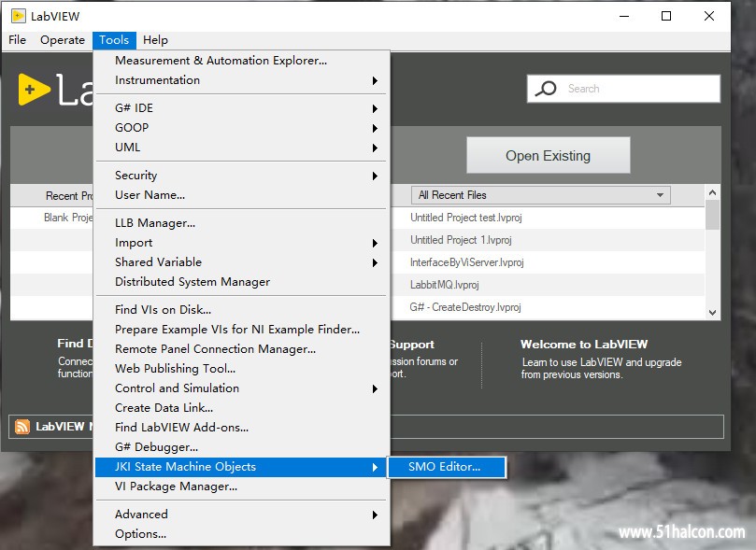This screenshot has height=550, width=756.
Task: Select Create Data Link...
Action: [x=241, y=408]
